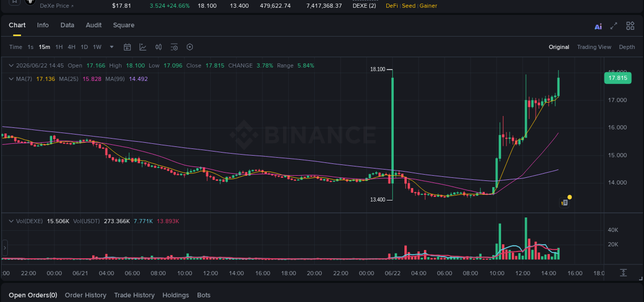Switch to Depth chart view
644x302 pixels.
point(627,47)
